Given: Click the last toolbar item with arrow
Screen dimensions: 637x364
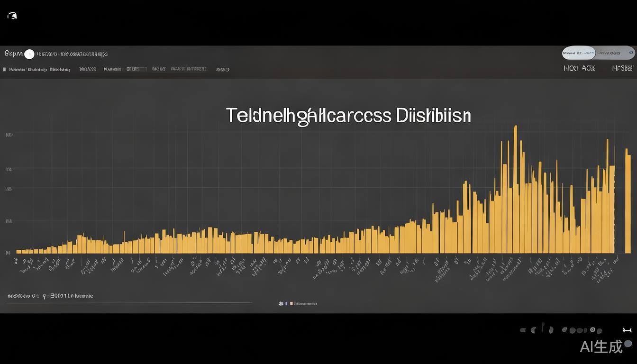Looking at the screenshot, I should [223, 69].
